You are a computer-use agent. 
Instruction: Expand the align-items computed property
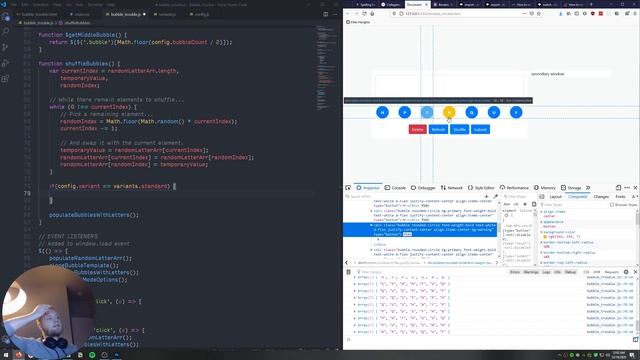click(542, 212)
